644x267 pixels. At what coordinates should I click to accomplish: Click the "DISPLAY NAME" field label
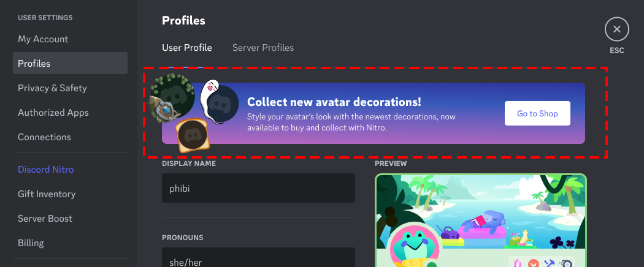point(189,164)
